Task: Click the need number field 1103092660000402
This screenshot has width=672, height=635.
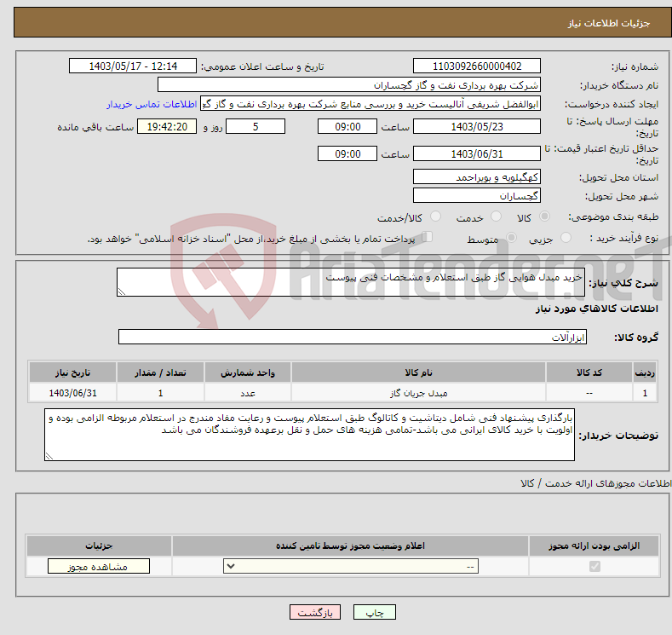Action: tap(477, 66)
